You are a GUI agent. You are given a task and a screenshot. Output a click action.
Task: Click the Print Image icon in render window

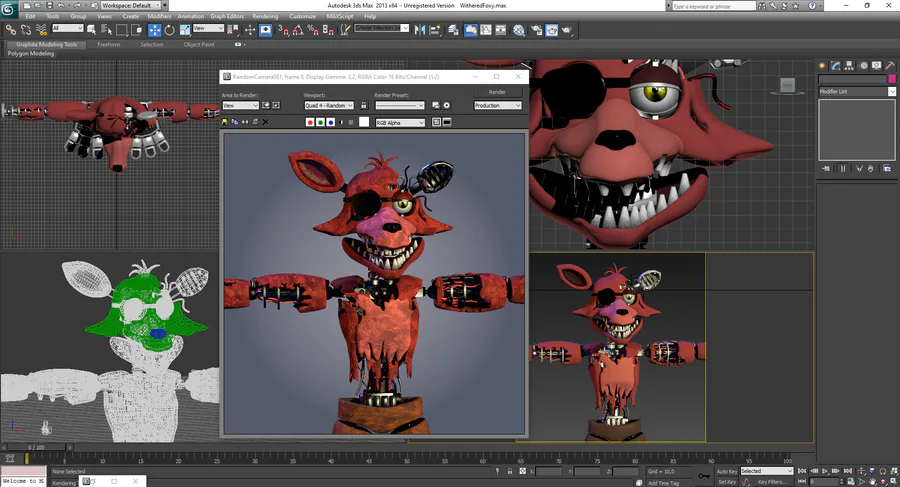point(255,122)
